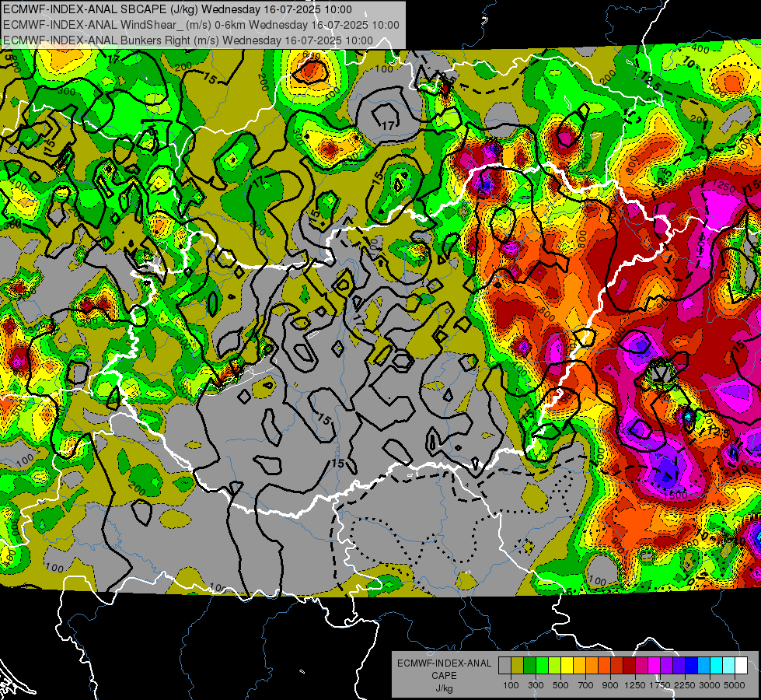761x700 pixels.
Task: Click the Bunkers Right title line
Action: (188, 40)
